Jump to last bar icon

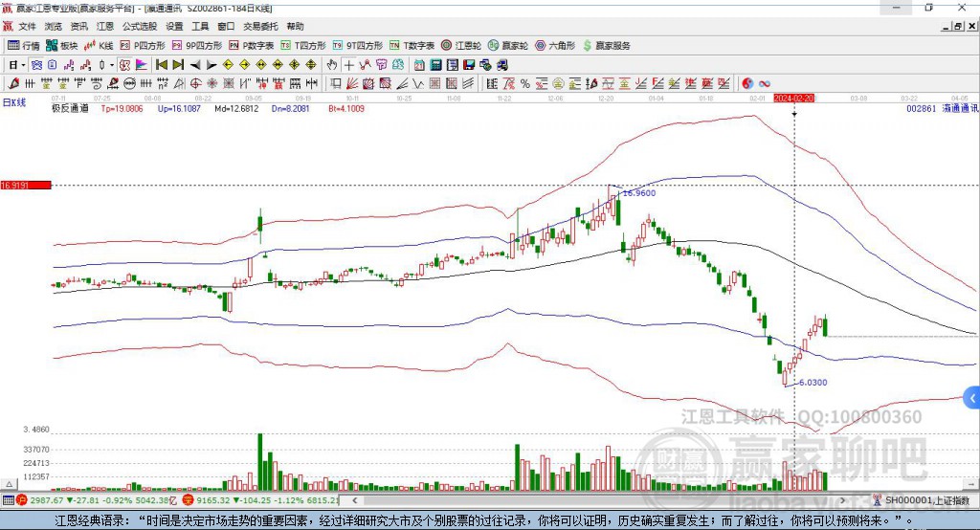pos(178,65)
